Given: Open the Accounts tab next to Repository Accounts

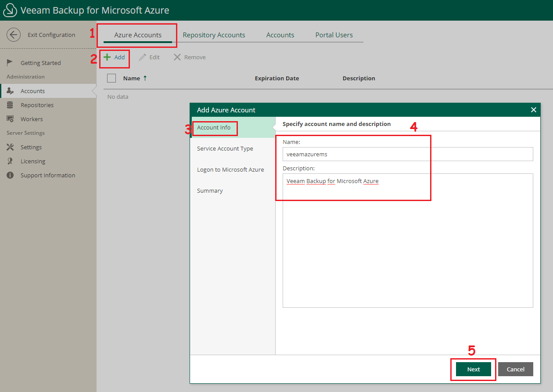Looking at the screenshot, I should (x=280, y=35).
